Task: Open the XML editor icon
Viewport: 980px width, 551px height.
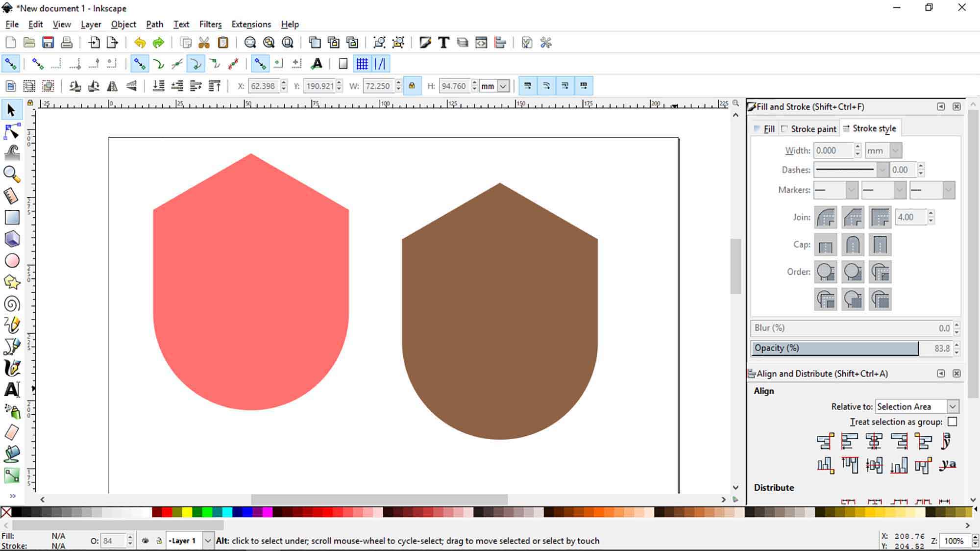Action: (x=481, y=43)
